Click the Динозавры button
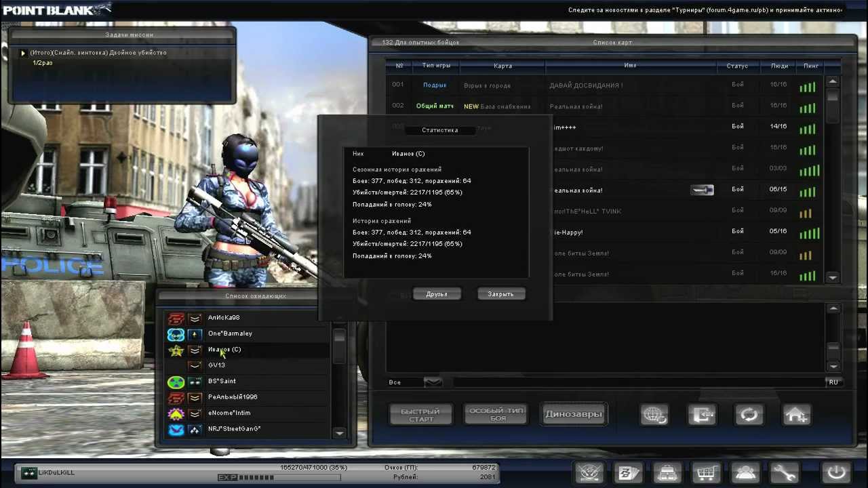Image resolution: width=868 pixels, height=488 pixels. tap(574, 414)
